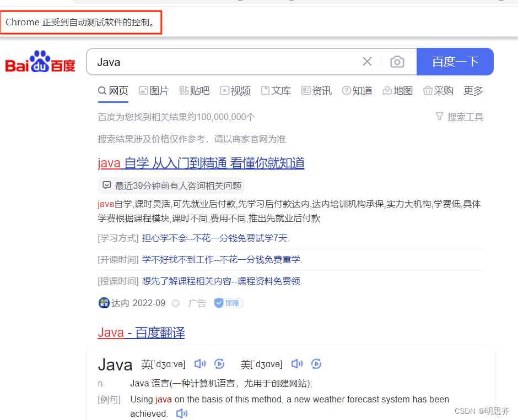The image size is (518, 420).
Task: Open the Java - 百度翻译 result
Action: click(x=141, y=332)
